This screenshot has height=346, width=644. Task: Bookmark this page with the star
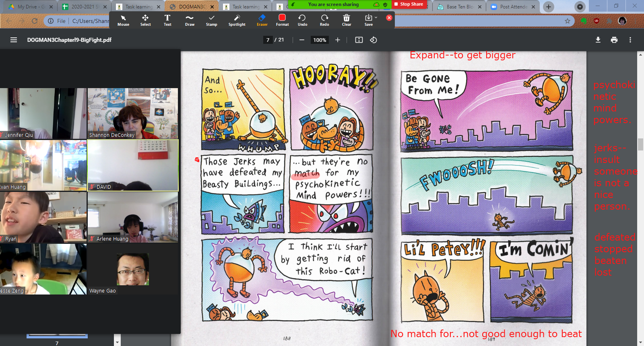[568, 21]
